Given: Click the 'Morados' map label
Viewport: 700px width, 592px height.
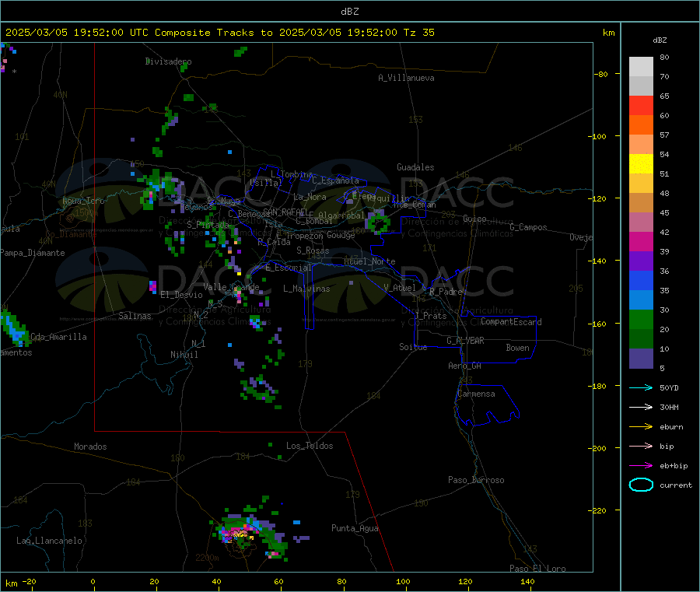Looking at the screenshot, I should [91, 447].
